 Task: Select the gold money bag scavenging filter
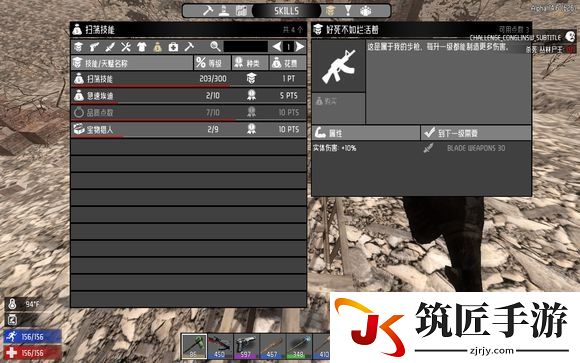tap(158, 47)
